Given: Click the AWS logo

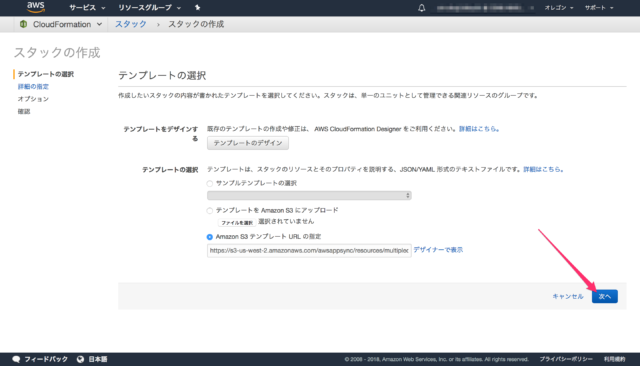Looking at the screenshot, I should tap(36, 7).
